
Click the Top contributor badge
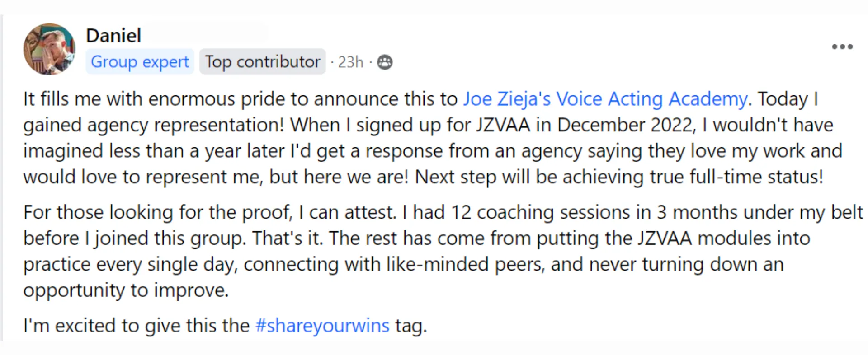tap(263, 61)
